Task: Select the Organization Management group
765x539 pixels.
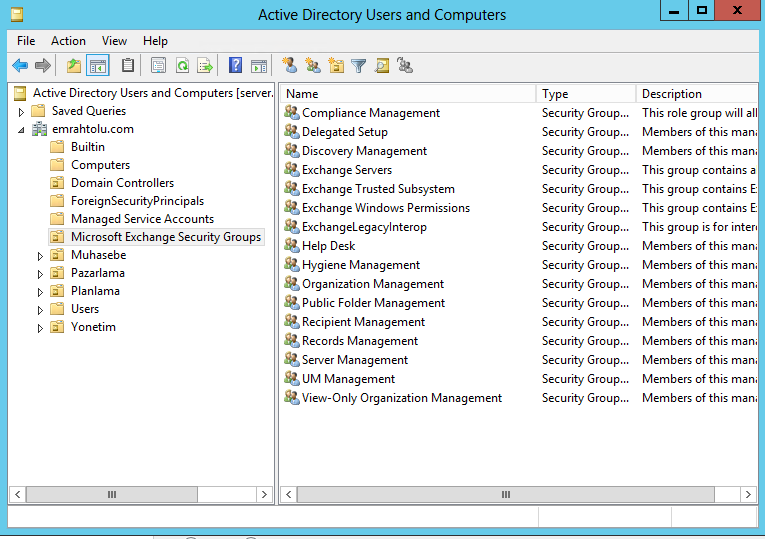Action: [x=373, y=284]
